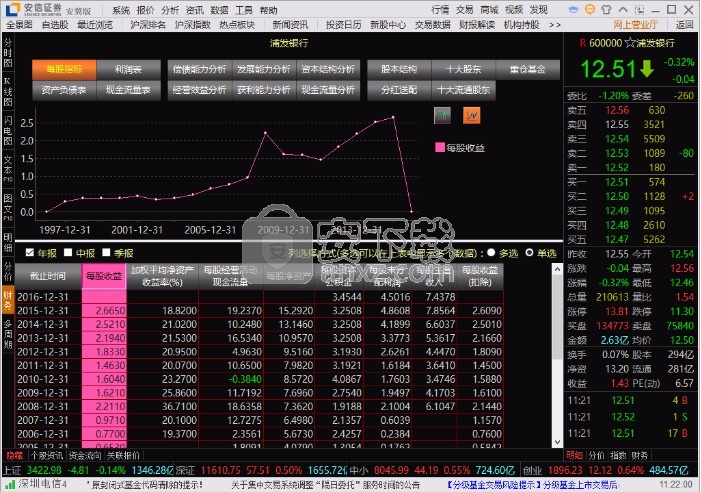This screenshot has height=492, width=701.
Task: Collapse toolbar with the up-chevron icon
Action: coord(623,9)
